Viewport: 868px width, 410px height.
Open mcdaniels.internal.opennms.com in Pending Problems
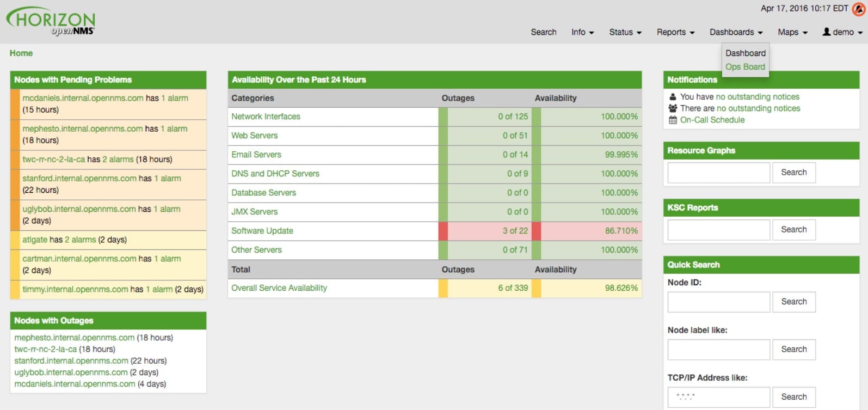point(83,98)
